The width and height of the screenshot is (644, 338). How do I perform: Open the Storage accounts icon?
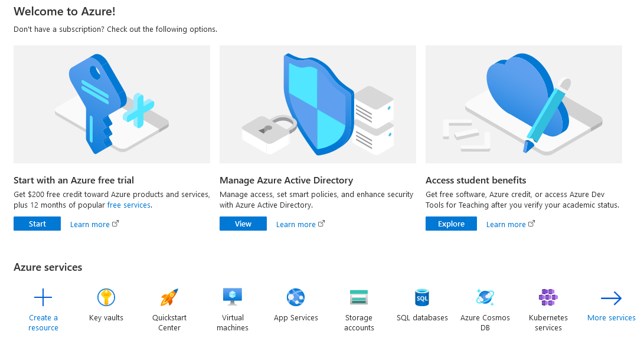(359, 297)
